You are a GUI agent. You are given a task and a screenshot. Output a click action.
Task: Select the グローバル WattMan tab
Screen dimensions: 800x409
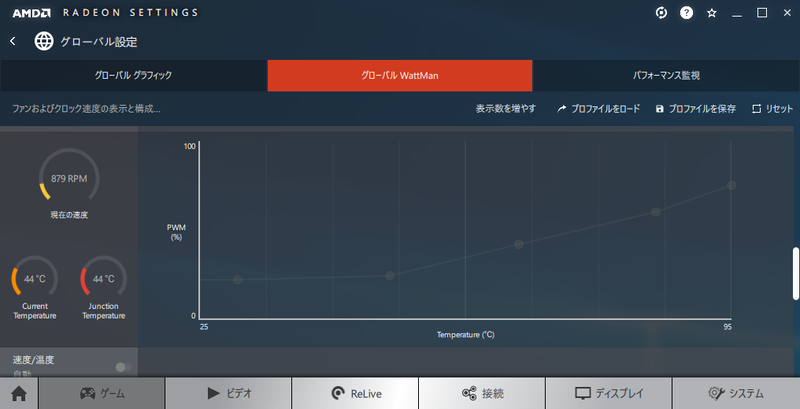[x=399, y=75]
